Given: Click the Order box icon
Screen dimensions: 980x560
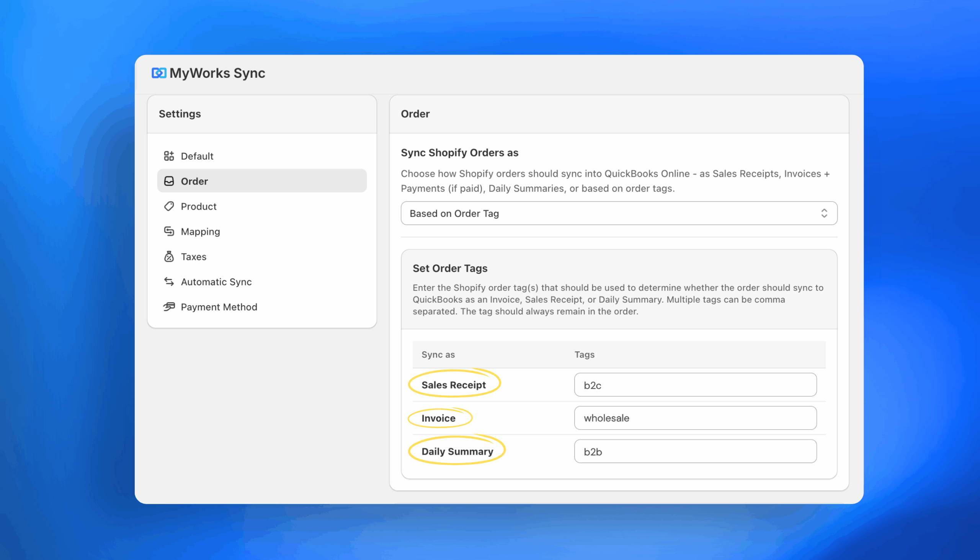Looking at the screenshot, I should 169,181.
